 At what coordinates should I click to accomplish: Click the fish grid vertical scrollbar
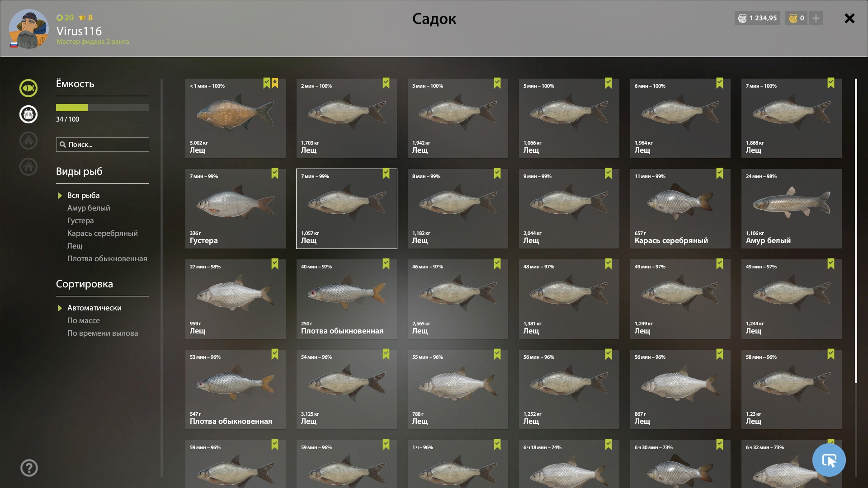856,231
